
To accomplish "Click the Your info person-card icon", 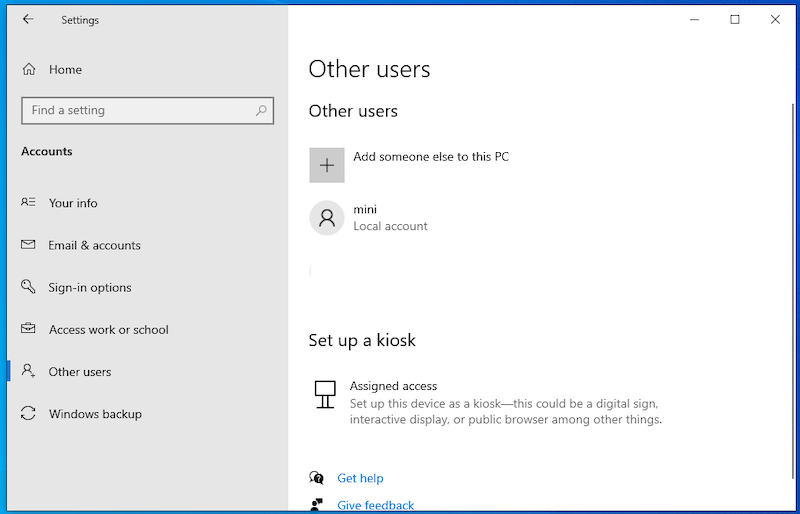I will pyautogui.click(x=29, y=203).
